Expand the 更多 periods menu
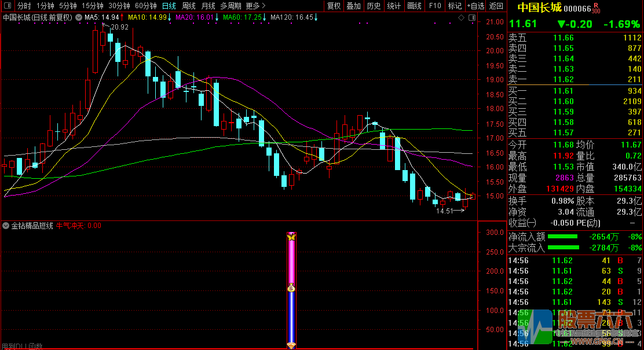 tap(253, 6)
